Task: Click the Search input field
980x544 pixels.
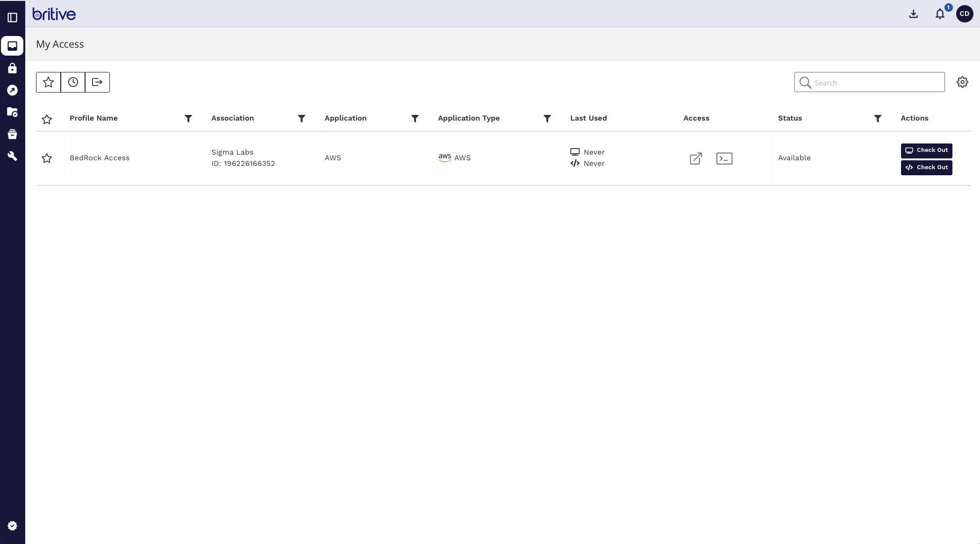Action: 876,83
